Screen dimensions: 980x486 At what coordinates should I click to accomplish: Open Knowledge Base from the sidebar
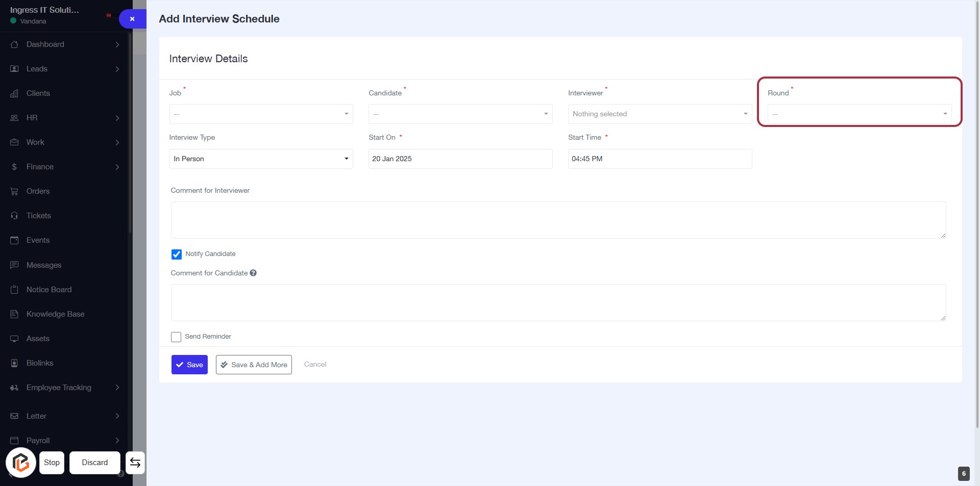point(55,314)
